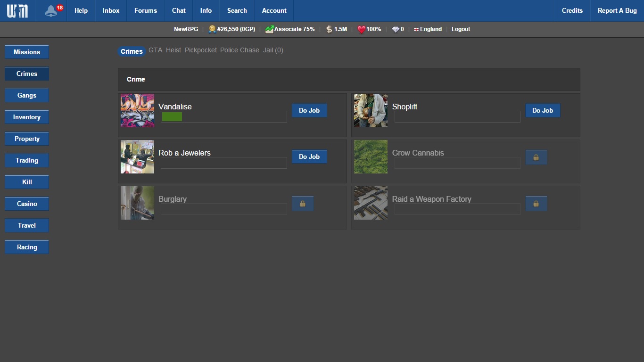The image size is (644, 362).
Task: Open Casino from the sidebar
Action: (27, 204)
